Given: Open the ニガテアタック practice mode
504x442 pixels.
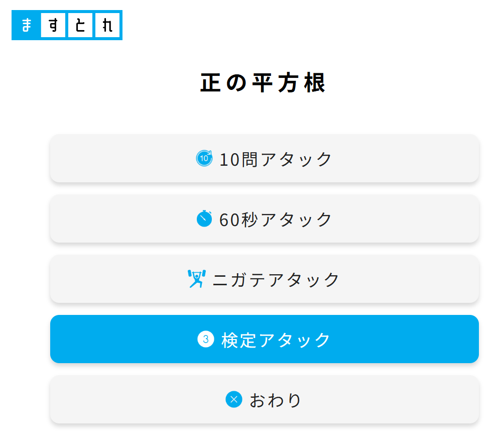Looking at the screenshot, I should click(265, 279).
